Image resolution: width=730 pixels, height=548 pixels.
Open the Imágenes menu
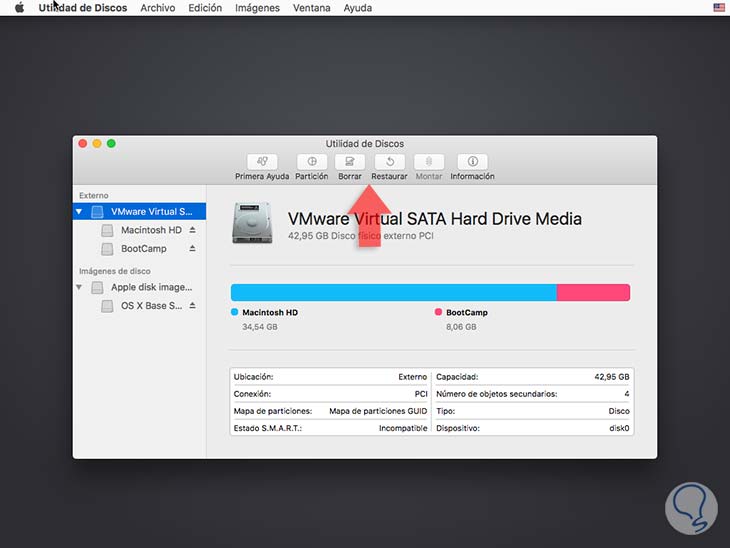pos(257,8)
